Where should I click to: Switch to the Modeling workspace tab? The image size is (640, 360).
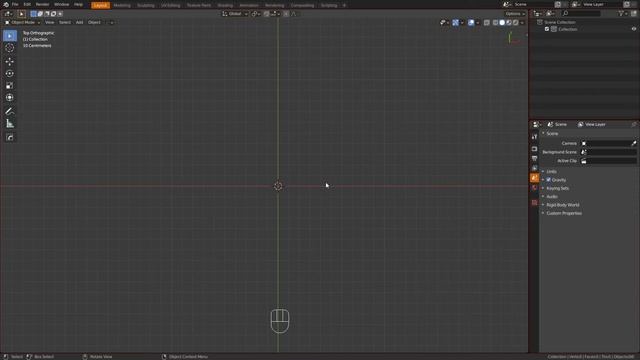tap(122, 5)
